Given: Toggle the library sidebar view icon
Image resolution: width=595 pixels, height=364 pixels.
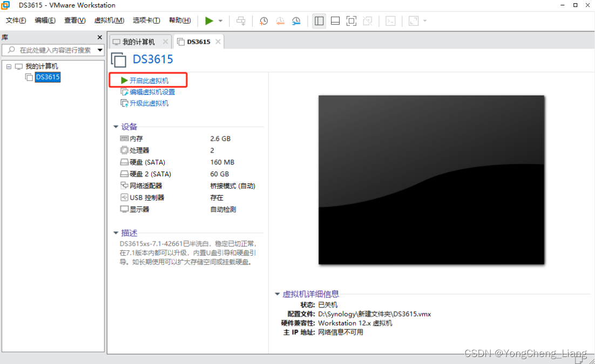Looking at the screenshot, I should (x=319, y=21).
